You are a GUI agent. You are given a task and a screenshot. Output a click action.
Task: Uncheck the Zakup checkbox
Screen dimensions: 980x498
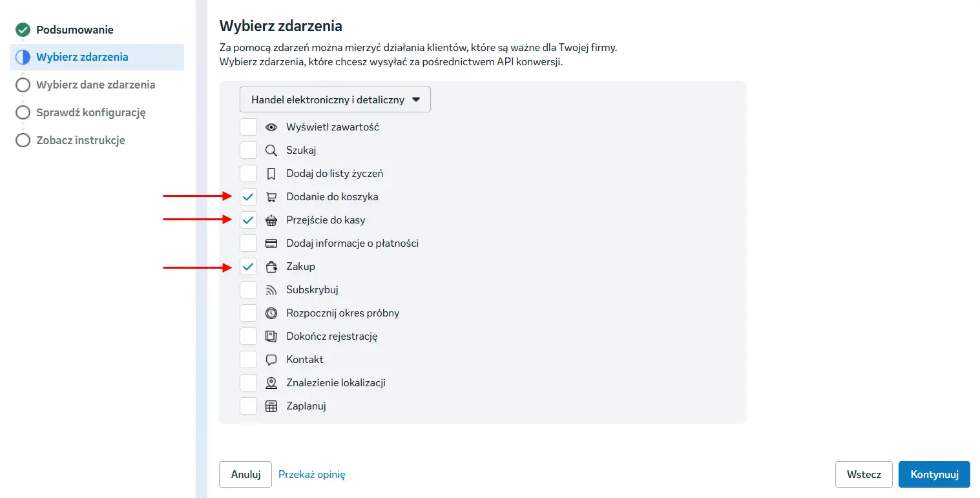[248, 267]
